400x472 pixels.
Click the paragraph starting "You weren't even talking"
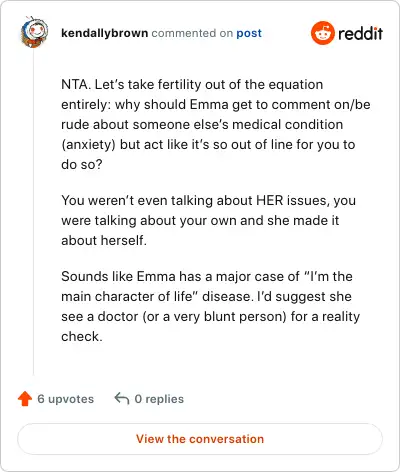point(208,220)
